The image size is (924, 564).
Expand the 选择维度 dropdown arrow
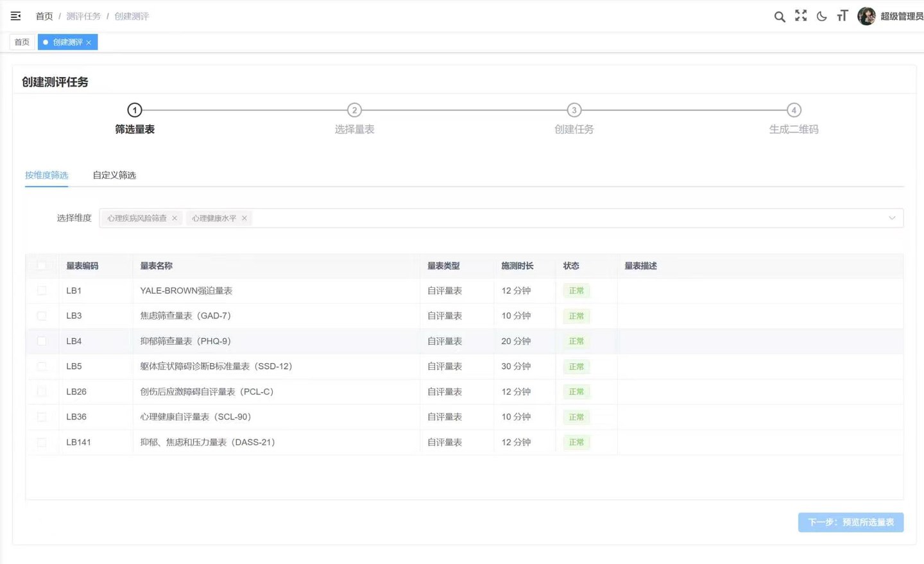pyautogui.click(x=892, y=218)
